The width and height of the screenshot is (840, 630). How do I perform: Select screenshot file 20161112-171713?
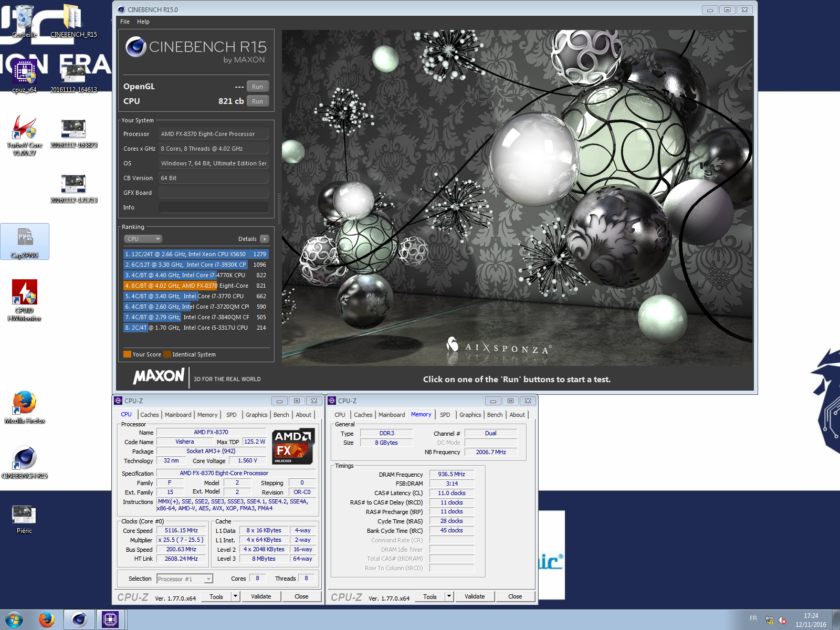(x=73, y=187)
